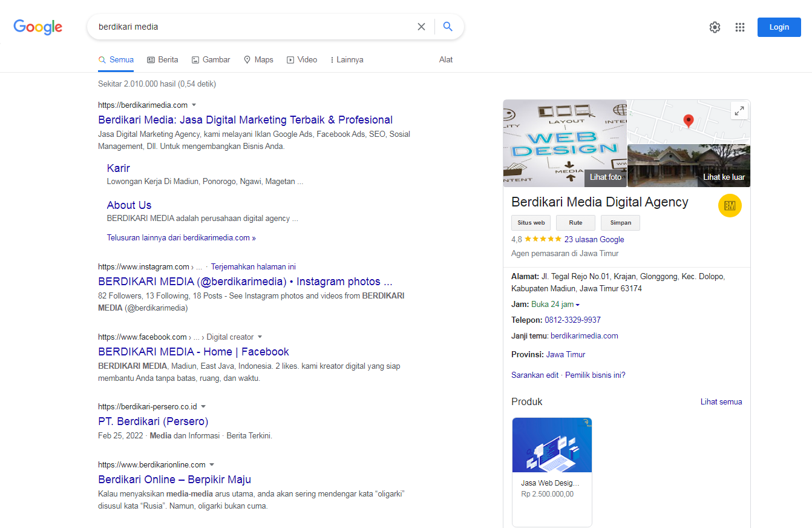Screen dimensions: 812x528
Task: Click the Rute button
Action: pyautogui.click(x=575, y=223)
